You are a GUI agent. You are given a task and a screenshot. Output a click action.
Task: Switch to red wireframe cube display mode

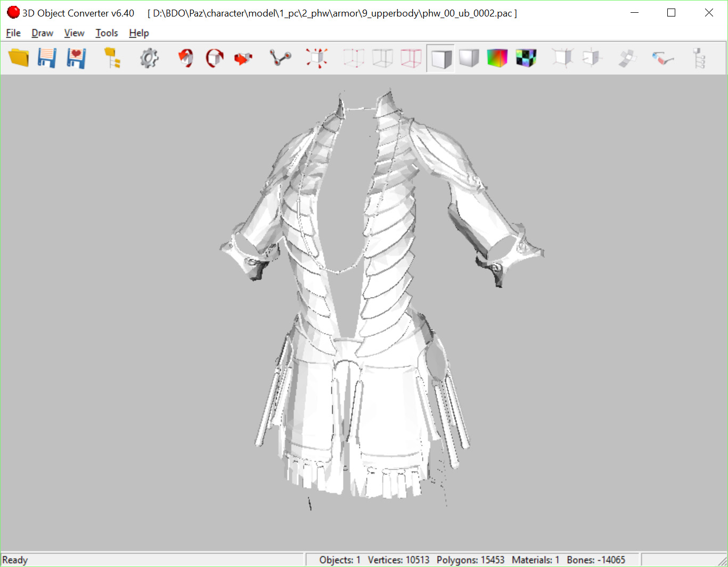411,57
